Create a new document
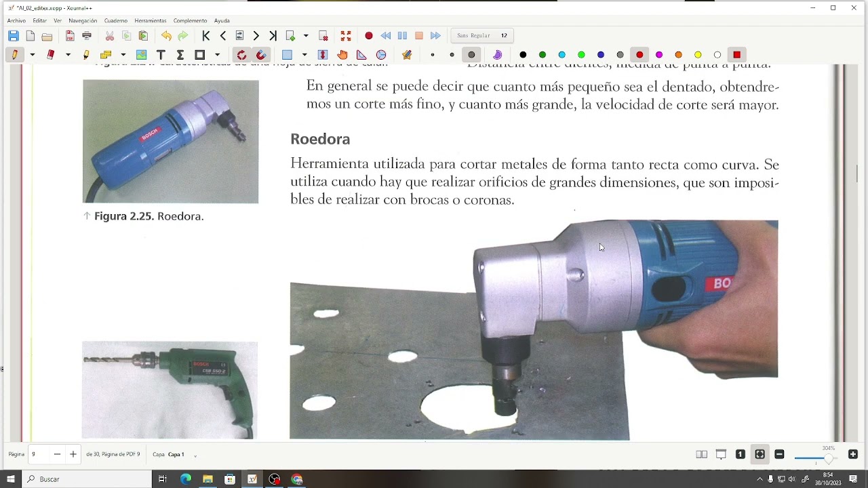Screen dimensions: 868x488 click(x=31, y=36)
